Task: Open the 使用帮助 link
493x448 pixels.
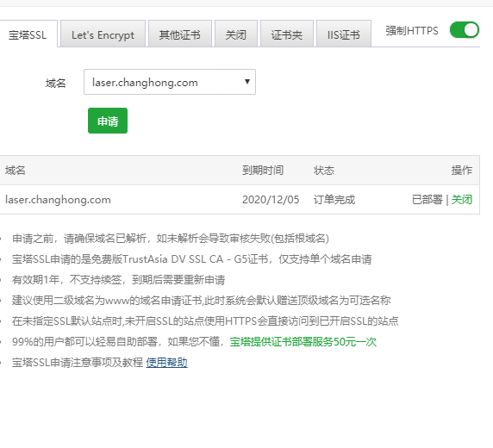Action: click(x=166, y=362)
